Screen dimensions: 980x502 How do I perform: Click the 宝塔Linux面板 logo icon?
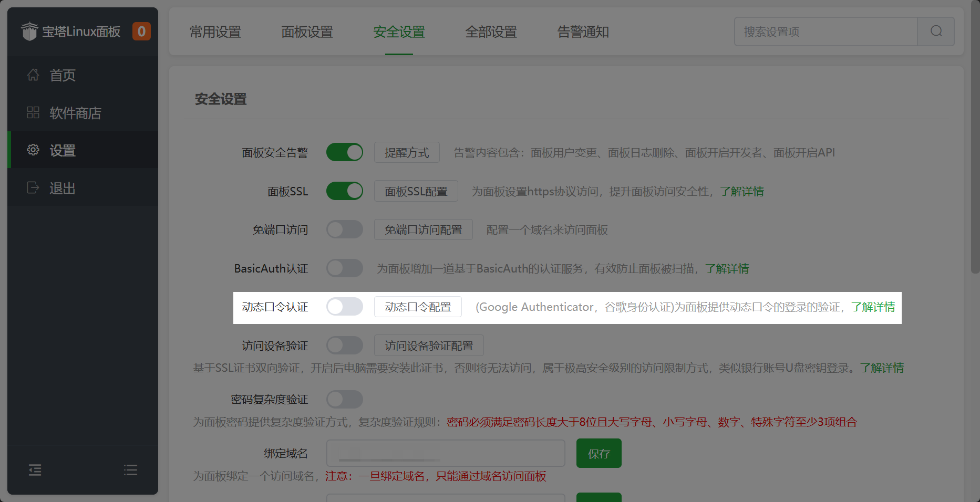coord(30,32)
